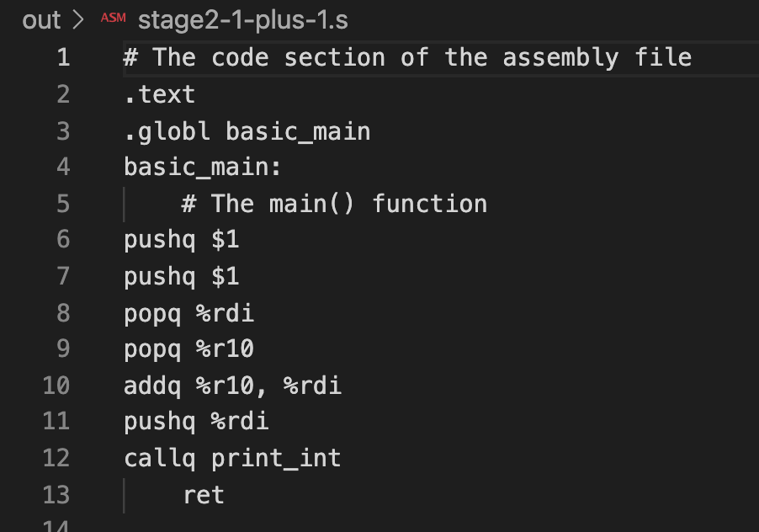
Task: Click the 'ret' instruction
Action: point(204,495)
